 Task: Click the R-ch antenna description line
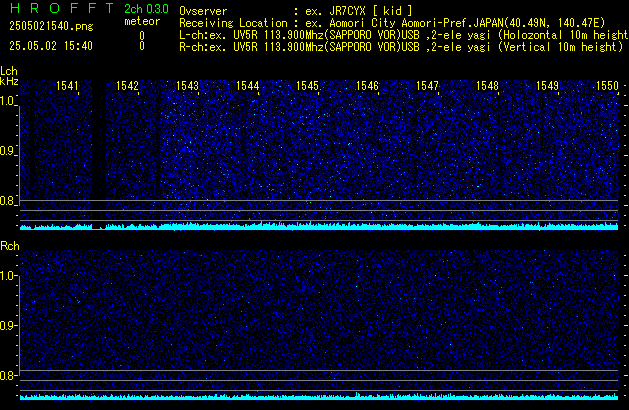(x=401, y=47)
